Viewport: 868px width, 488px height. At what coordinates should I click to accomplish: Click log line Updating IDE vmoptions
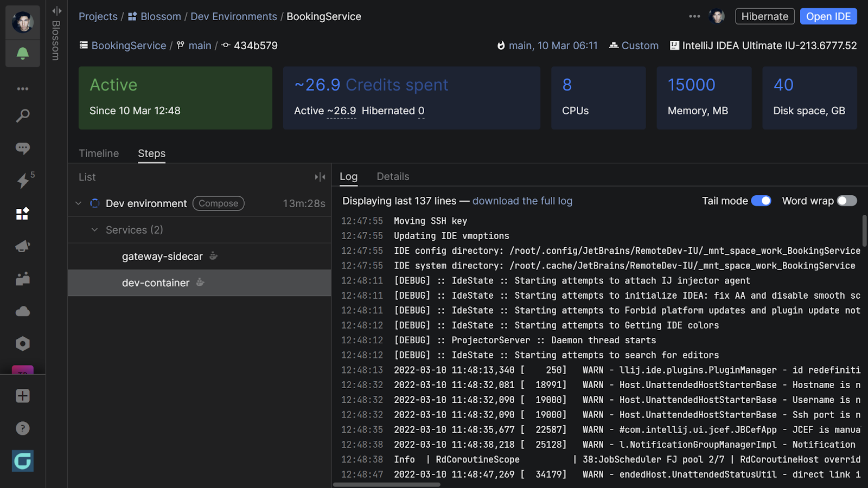coord(451,236)
